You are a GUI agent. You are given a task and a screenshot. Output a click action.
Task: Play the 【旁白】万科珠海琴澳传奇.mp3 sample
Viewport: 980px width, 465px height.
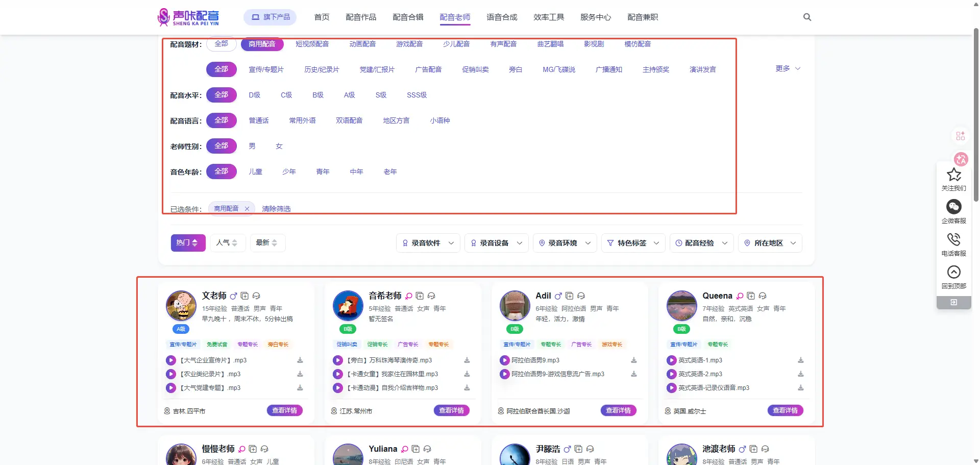pos(338,360)
